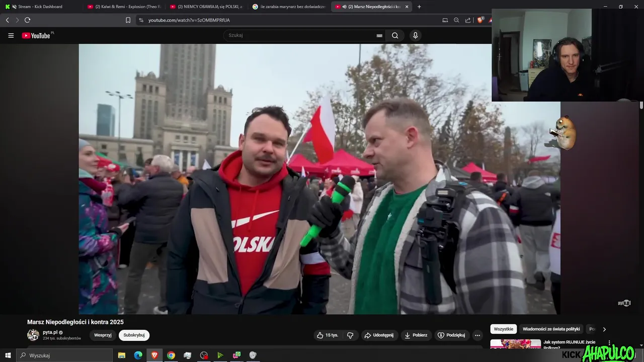The image size is (644, 362).
Task: Show more filter chips with right chevron
Action: (604, 329)
